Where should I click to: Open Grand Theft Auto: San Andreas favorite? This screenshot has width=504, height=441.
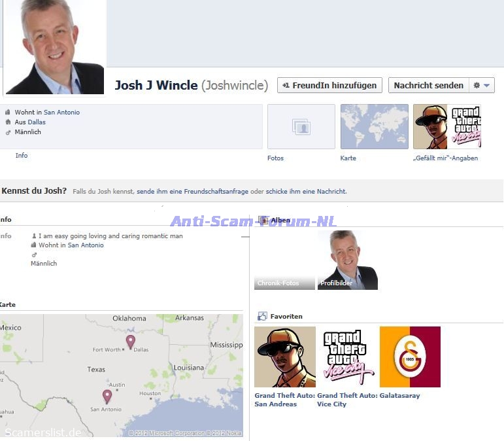[284, 357]
